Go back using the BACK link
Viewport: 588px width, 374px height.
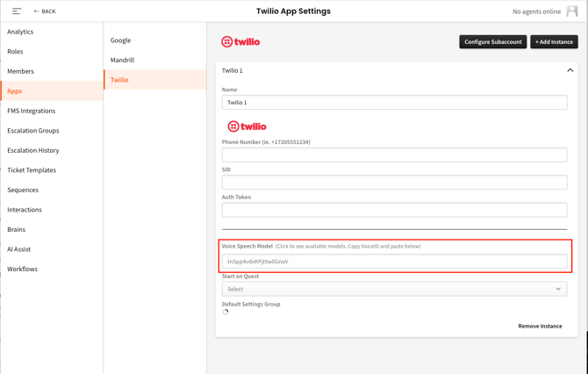coord(45,11)
